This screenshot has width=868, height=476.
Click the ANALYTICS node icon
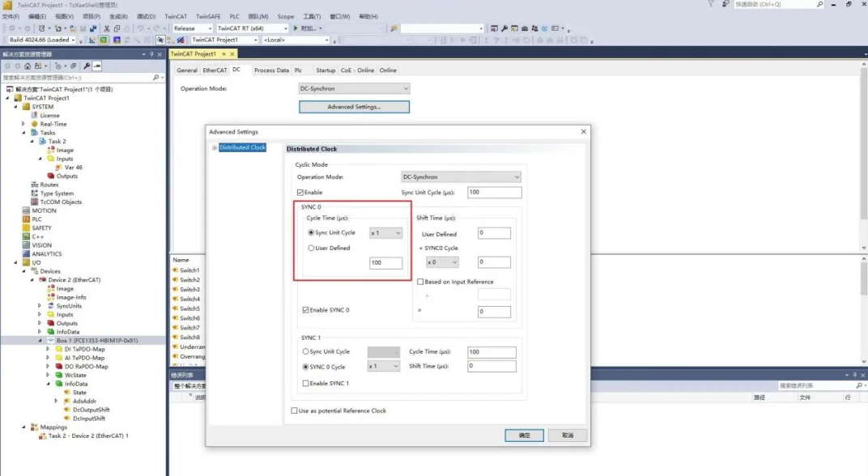coord(26,254)
